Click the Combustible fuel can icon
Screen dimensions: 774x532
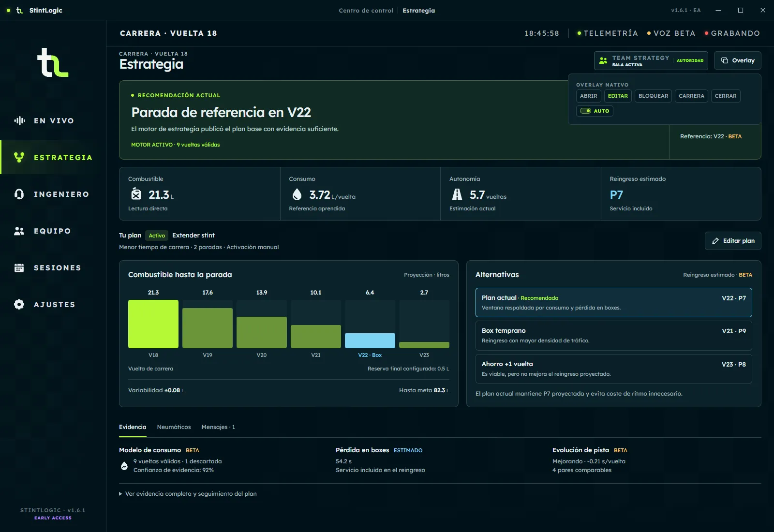pos(136,194)
